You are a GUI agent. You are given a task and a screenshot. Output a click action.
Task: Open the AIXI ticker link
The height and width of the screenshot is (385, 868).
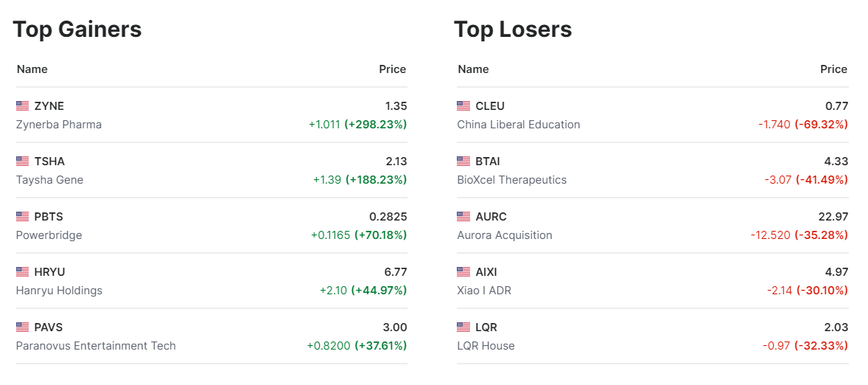(486, 272)
